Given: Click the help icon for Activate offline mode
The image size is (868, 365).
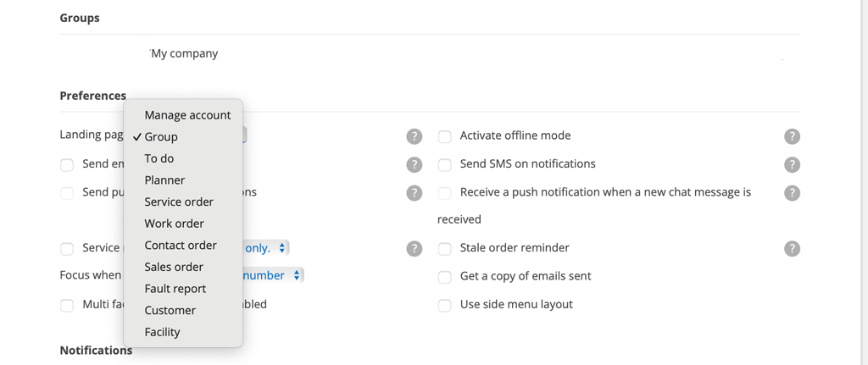Looking at the screenshot, I should pyautogui.click(x=792, y=136).
